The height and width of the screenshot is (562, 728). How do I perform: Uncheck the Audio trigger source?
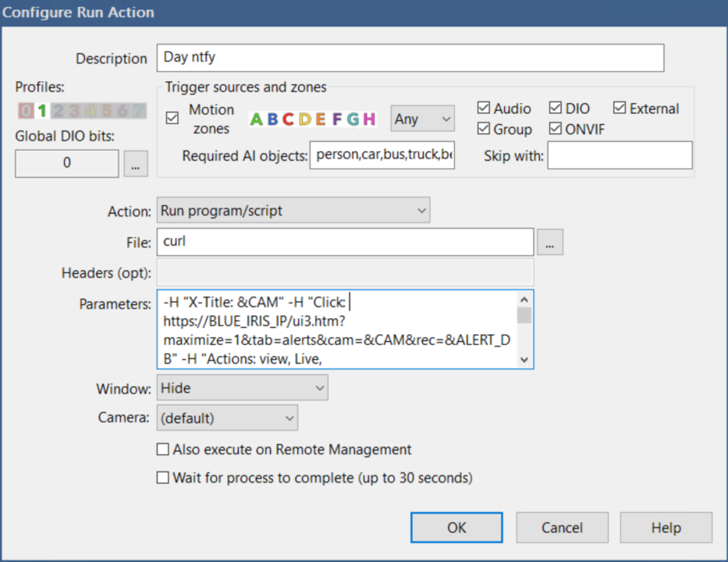pyautogui.click(x=484, y=108)
